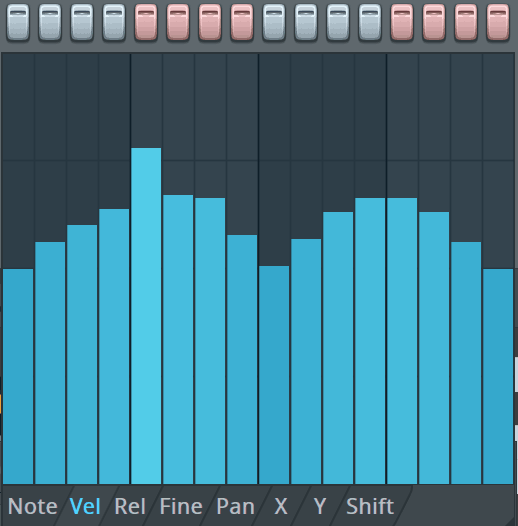Click the velocity bar for step 3
This screenshot has height=526, width=518.
click(82, 354)
